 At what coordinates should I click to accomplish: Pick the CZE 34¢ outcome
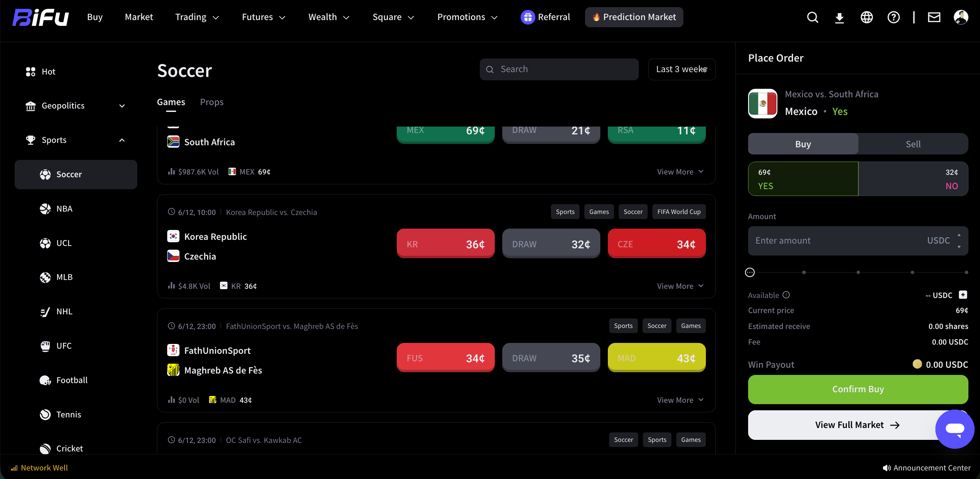pos(656,243)
